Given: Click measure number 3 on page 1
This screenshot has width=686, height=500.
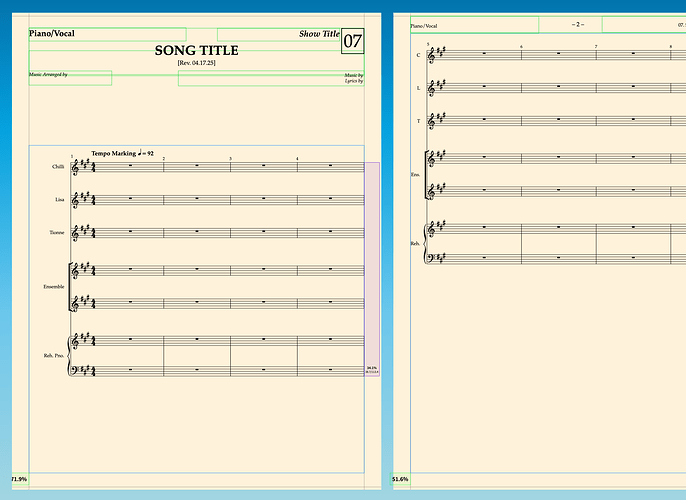Looking at the screenshot, I should [x=231, y=158].
